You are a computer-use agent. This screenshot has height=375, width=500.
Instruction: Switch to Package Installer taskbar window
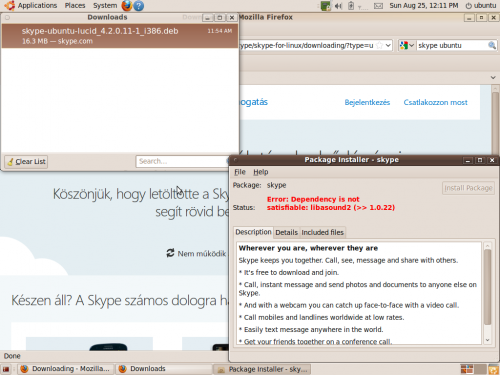[262, 369]
